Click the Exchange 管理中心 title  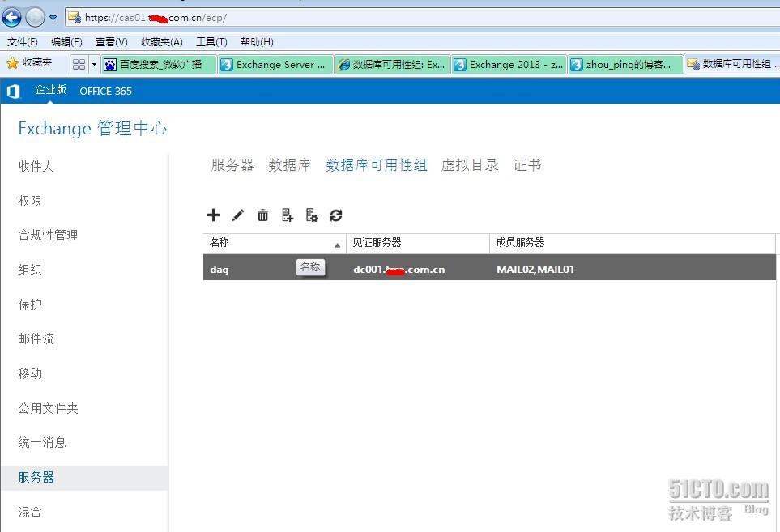tap(92, 128)
